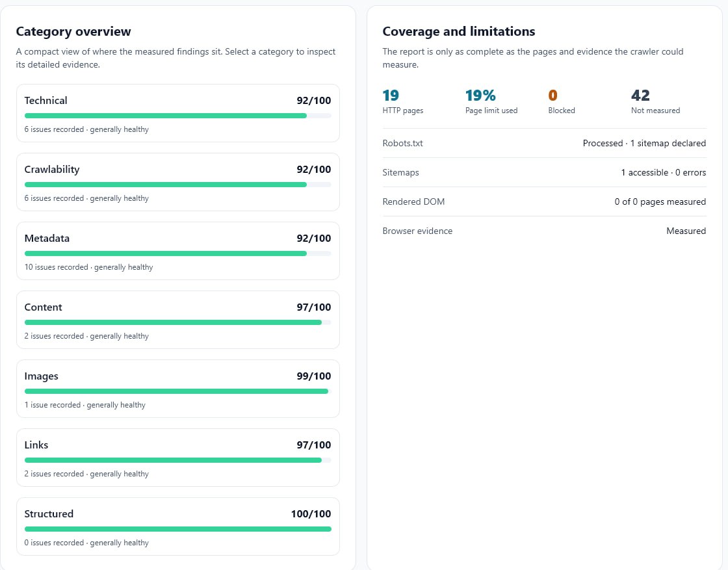The image size is (728, 570).
Task: Click the Content score progress bar
Action: (x=178, y=322)
